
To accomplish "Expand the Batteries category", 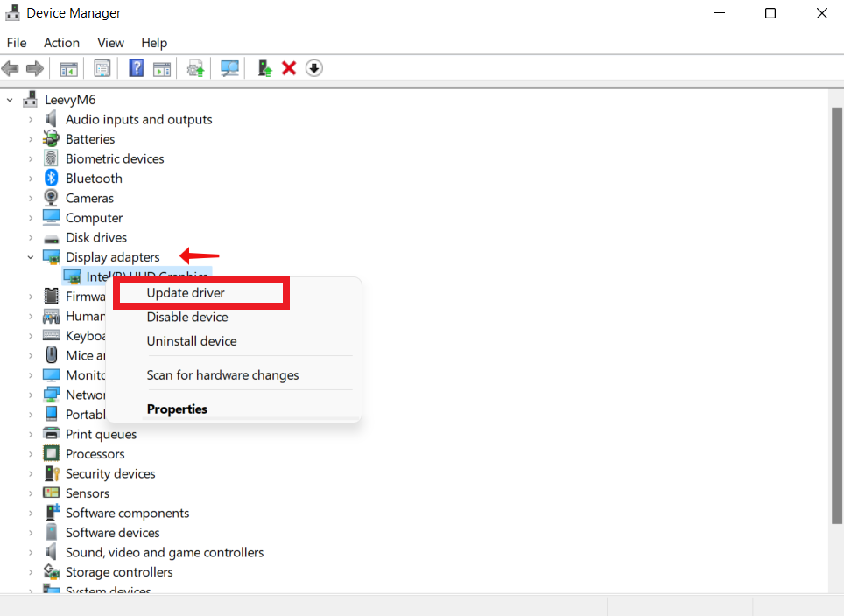I will coord(30,138).
